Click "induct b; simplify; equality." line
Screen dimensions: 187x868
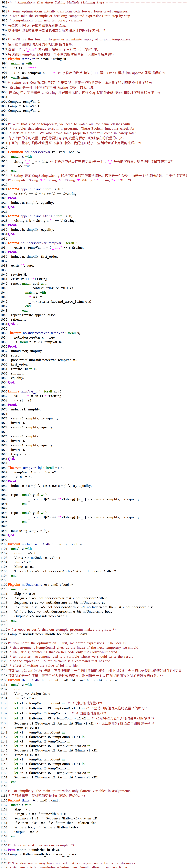(x=32, y=229)
